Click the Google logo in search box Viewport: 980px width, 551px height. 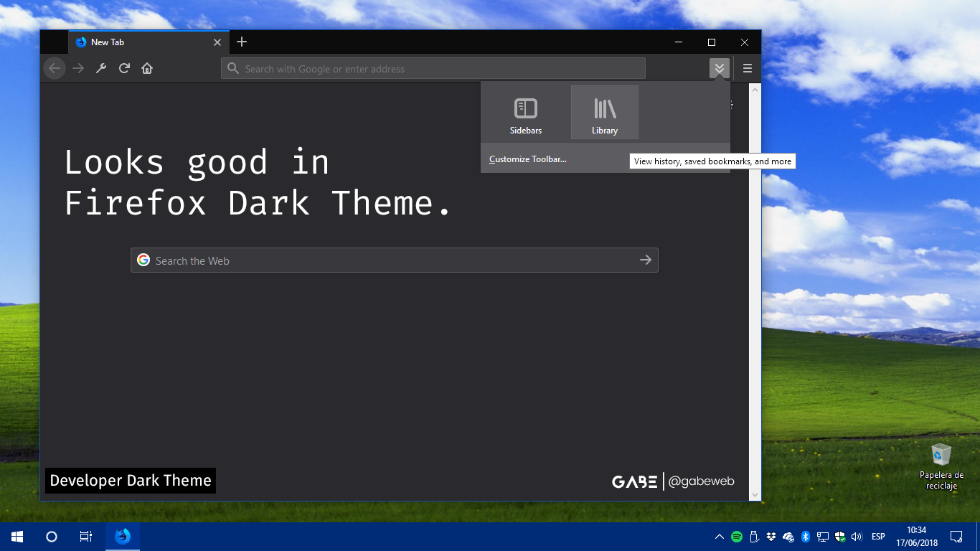point(143,260)
